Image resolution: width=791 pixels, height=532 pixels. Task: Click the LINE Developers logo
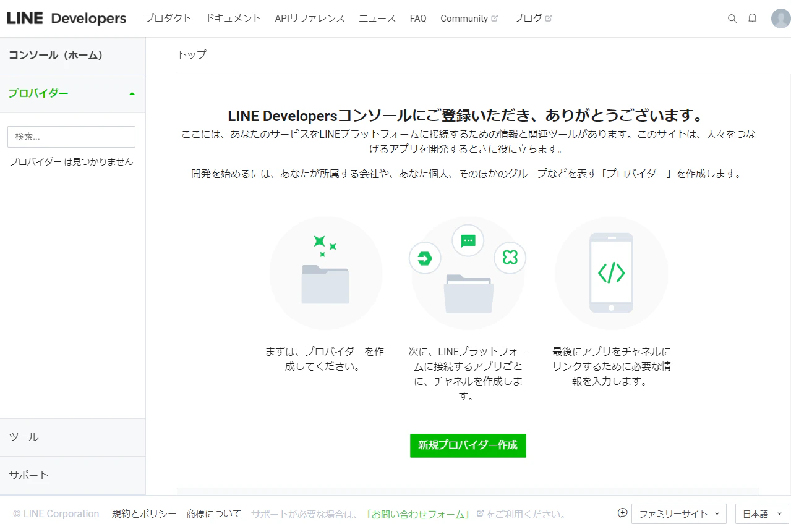pyautogui.click(x=67, y=19)
